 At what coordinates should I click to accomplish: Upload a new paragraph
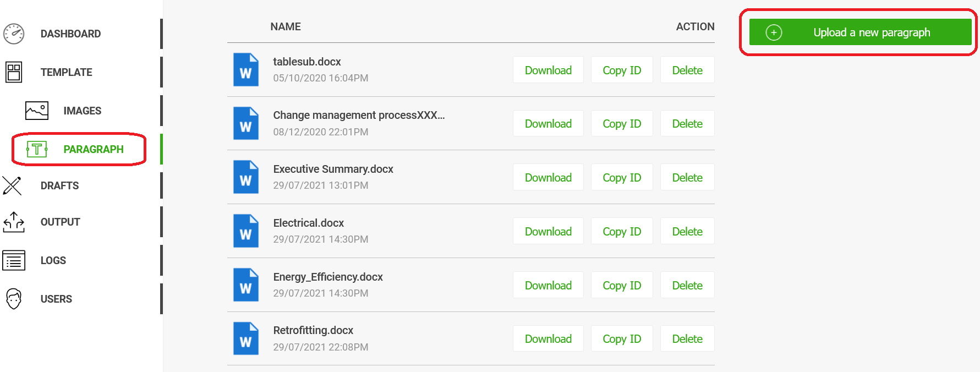pos(871,32)
